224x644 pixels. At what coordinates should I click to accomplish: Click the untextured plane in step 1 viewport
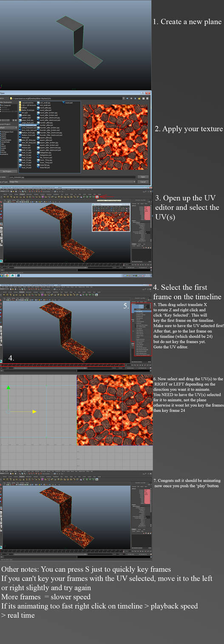tap(79, 42)
